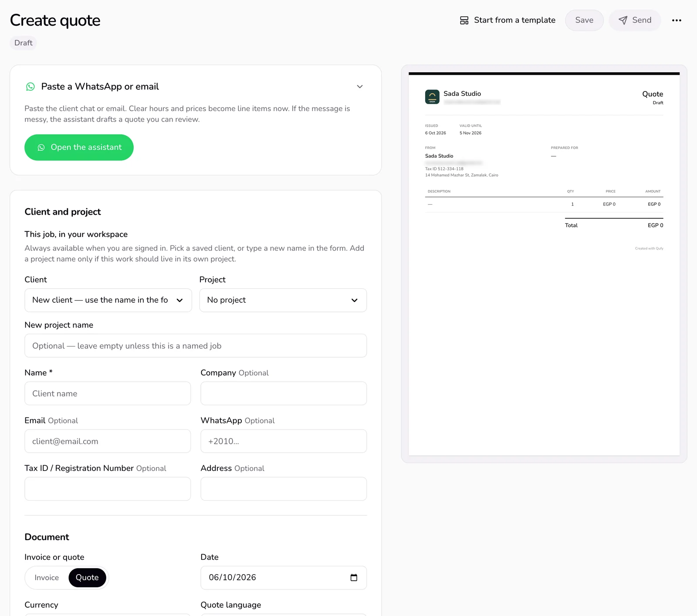Collapse the Paste a WhatsApp or email section
Screen dimensions: 697x616
(x=360, y=87)
